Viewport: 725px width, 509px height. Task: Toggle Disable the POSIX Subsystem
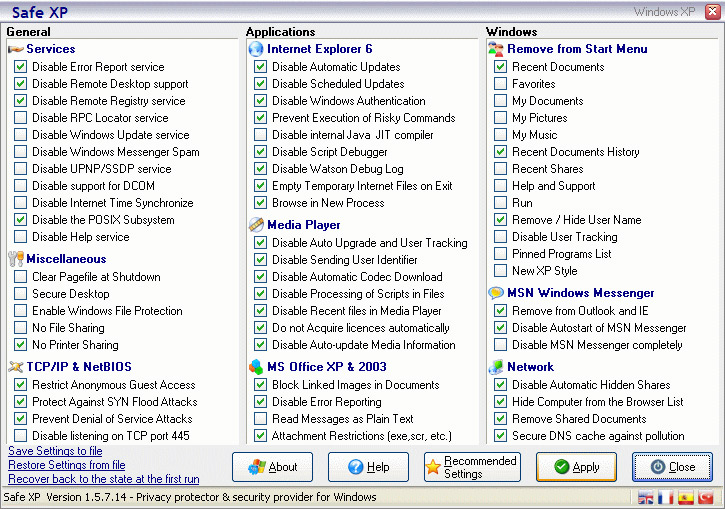20,220
